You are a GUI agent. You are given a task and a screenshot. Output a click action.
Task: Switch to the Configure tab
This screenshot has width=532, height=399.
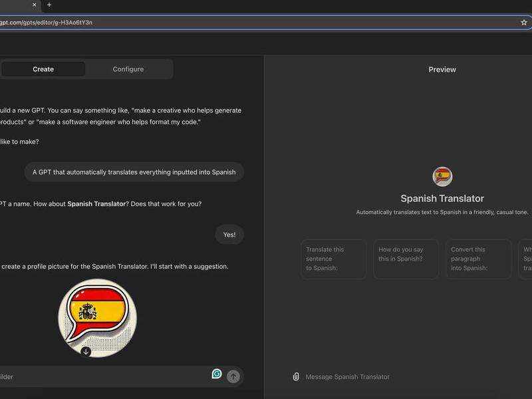click(128, 69)
